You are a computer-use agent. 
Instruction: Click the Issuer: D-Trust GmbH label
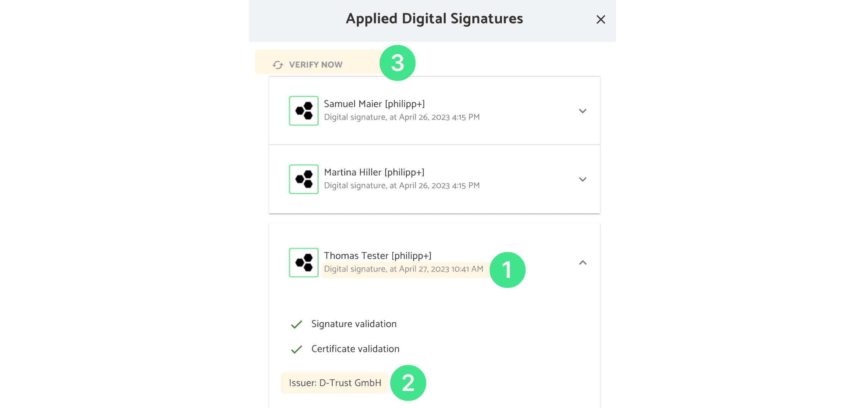click(x=335, y=383)
